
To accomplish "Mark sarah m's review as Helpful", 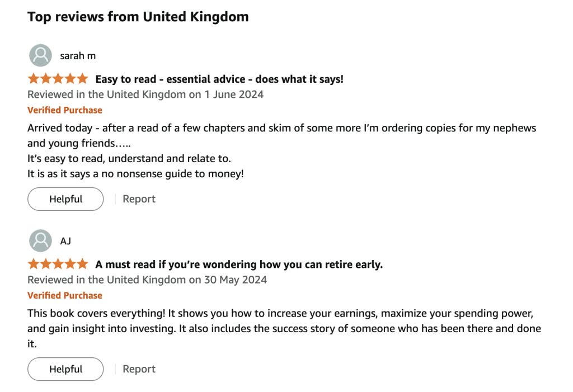I will 65,199.
